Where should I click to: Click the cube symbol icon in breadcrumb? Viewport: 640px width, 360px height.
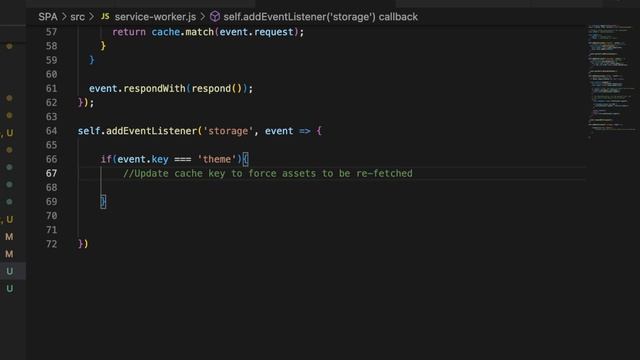215,16
